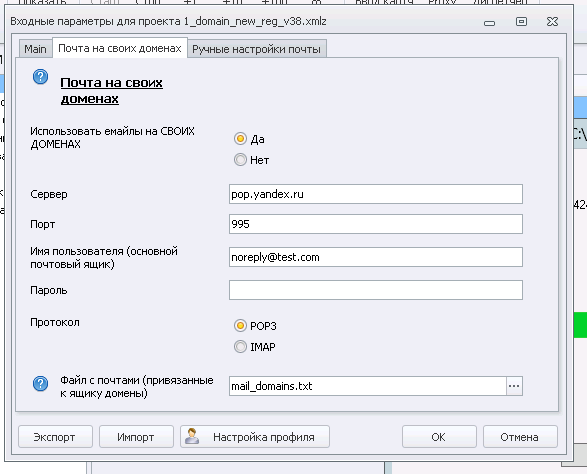Click the 'Сервер' label
Viewport: 587px width, 474px height.
point(49,194)
